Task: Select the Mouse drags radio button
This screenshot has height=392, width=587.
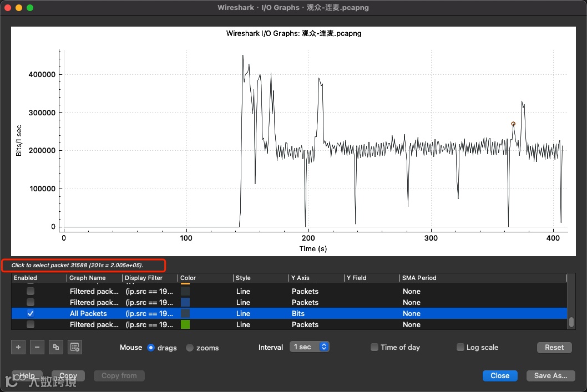Action: 151,348
